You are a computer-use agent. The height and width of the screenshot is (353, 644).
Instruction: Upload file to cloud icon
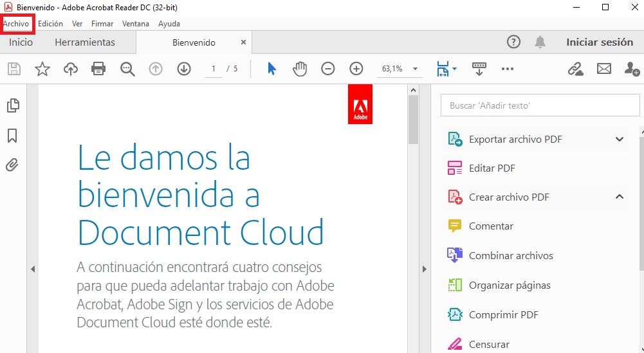pos(71,69)
